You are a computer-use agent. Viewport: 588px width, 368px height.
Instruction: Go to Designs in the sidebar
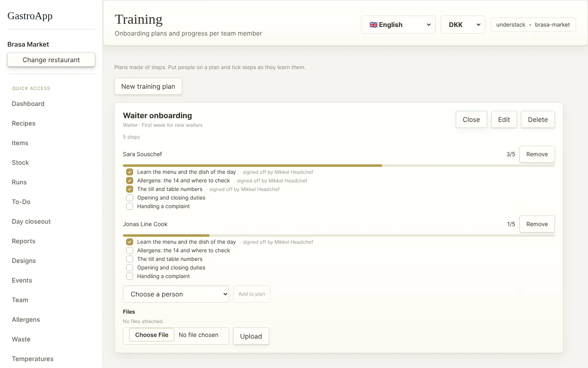point(24,261)
